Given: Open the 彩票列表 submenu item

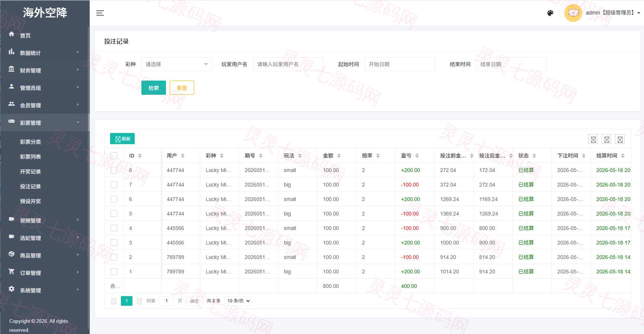Looking at the screenshot, I should point(31,157).
